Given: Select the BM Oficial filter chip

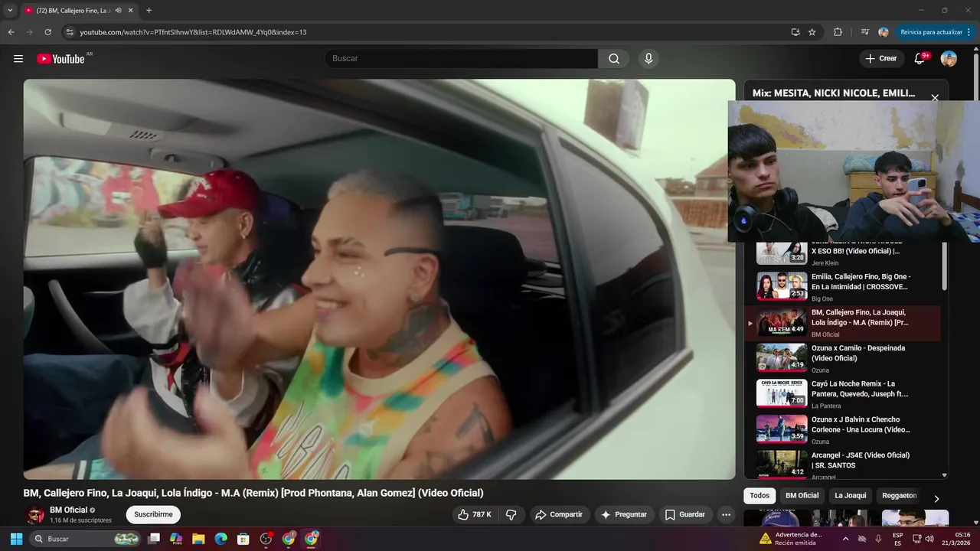Looking at the screenshot, I should pos(802,496).
